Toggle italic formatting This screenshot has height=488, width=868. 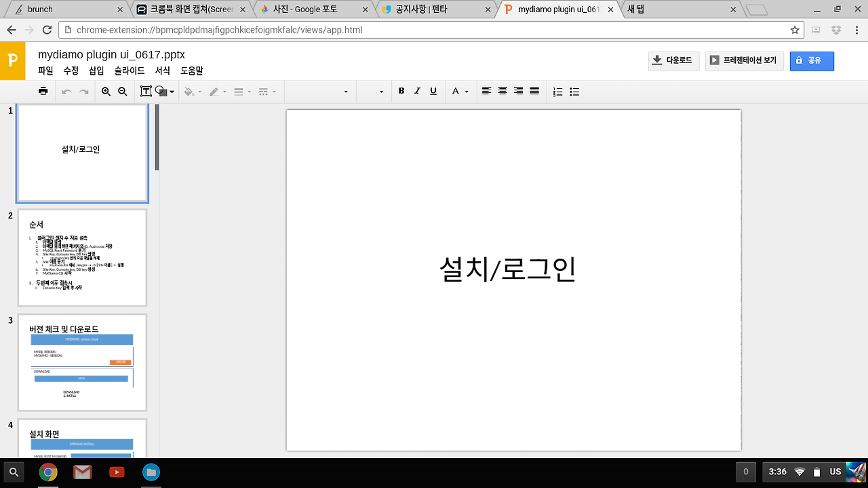(417, 91)
